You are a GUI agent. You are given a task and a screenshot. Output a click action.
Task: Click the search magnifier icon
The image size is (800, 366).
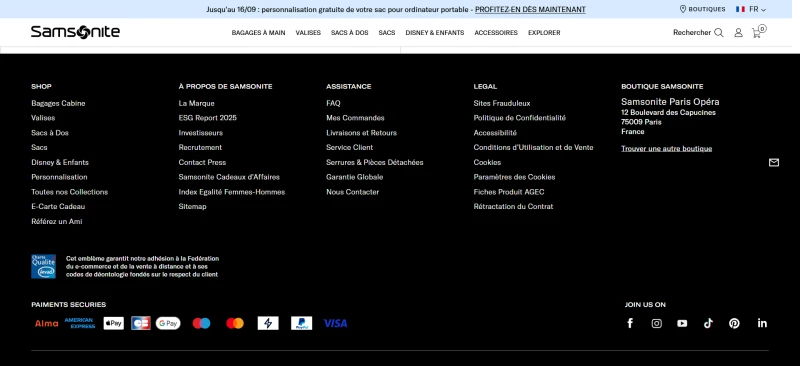pyautogui.click(x=718, y=33)
